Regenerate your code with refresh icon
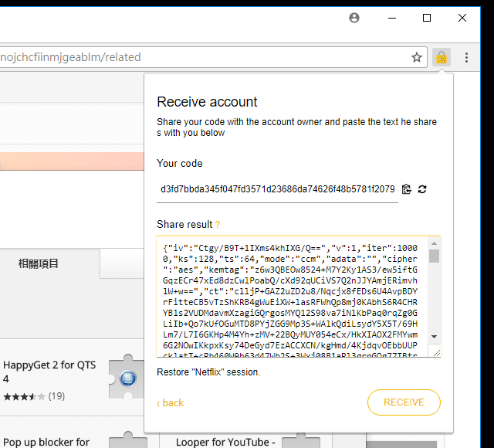Screen dimensions: 494x448 coord(422,189)
